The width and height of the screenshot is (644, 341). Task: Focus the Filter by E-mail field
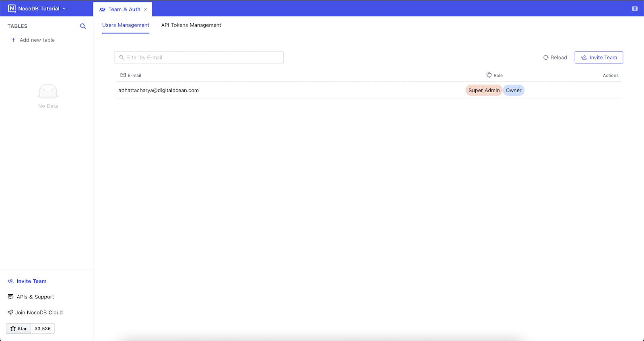[x=199, y=58]
